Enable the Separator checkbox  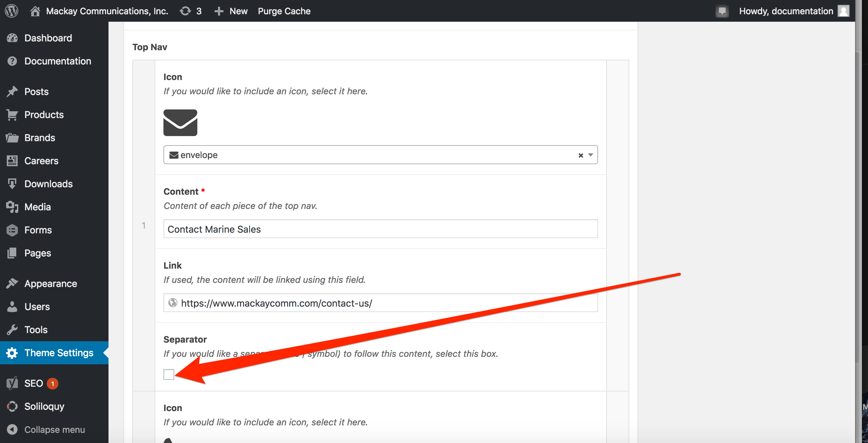pos(169,374)
